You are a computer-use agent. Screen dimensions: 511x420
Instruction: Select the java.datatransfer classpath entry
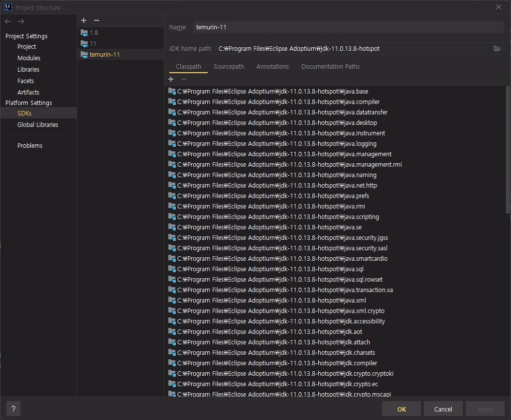[336, 112]
